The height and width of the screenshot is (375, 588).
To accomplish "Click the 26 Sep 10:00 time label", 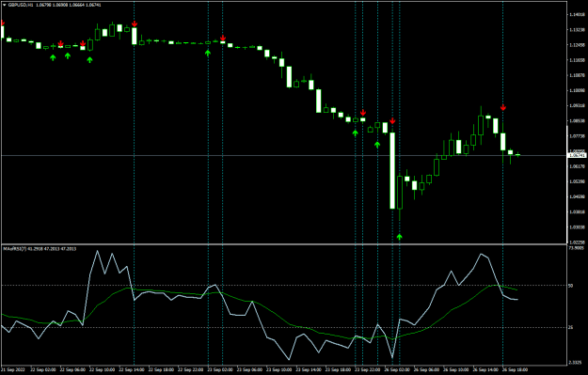I will pyautogui.click(x=456, y=369).
